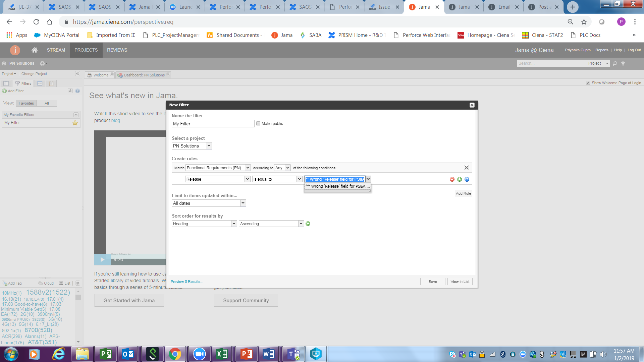Switch filter view to All

[x=47, y=103]
